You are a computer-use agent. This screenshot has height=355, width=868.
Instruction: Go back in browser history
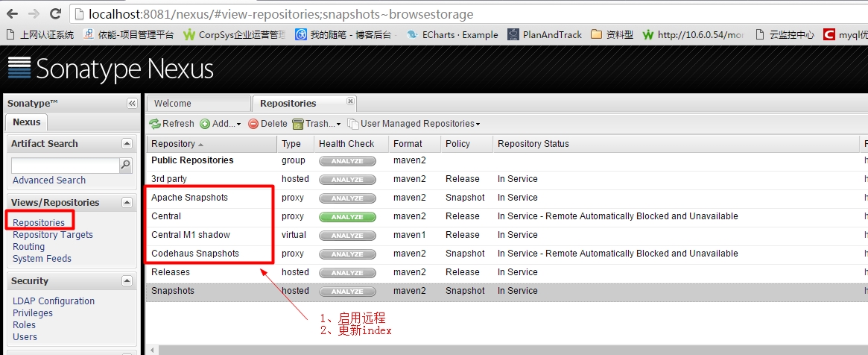tap(12, 14)
